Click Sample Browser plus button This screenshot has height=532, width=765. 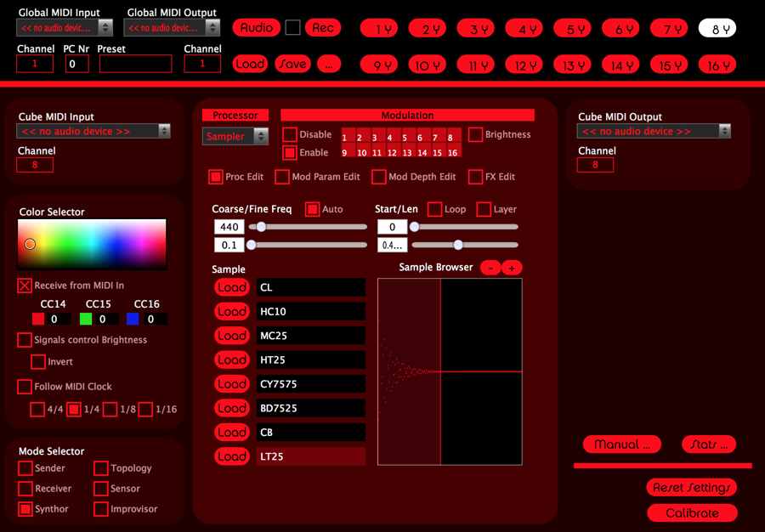512,268
